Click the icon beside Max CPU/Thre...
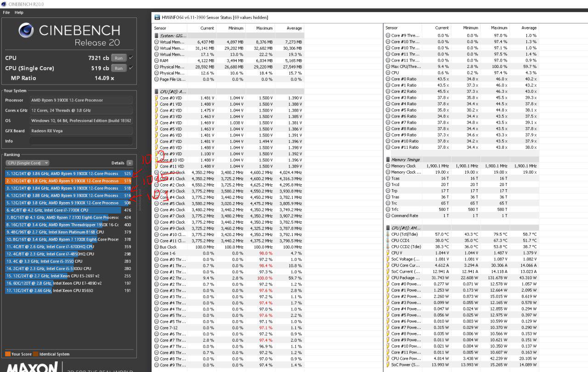The image size is (588, 372). (388, 67)
